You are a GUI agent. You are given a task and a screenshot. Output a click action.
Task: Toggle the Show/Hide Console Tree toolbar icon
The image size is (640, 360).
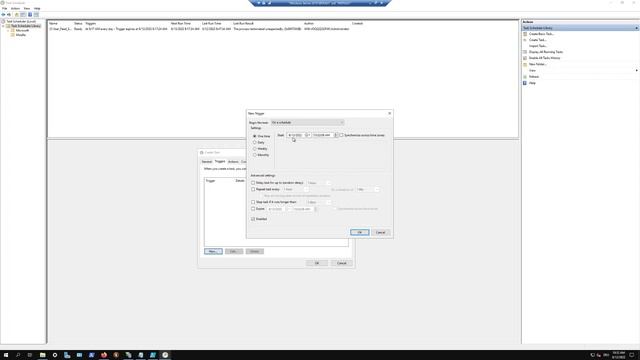(x=23, y=14)
